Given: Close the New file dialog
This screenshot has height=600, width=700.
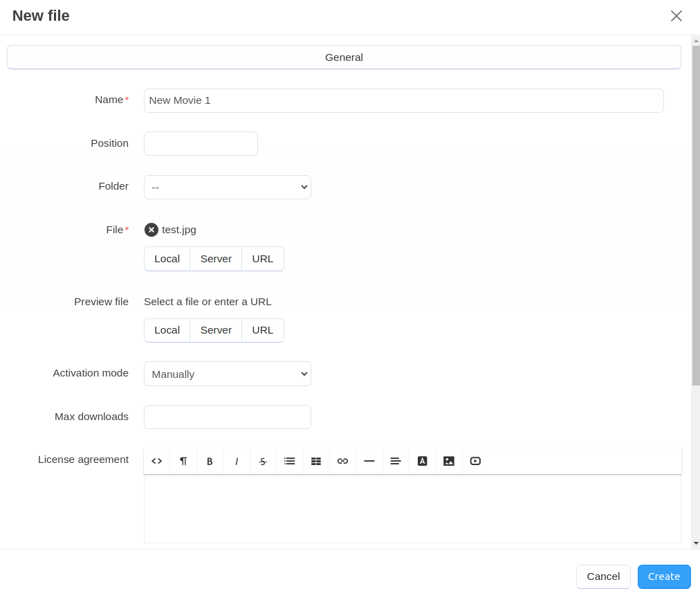Looking at the screenshot, I should [676, 16].
